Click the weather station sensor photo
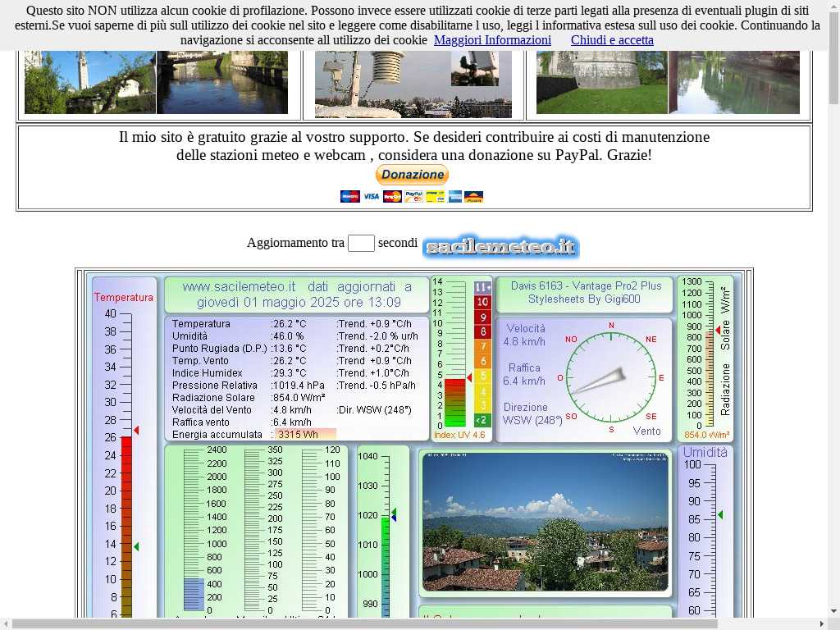The width and height of the screenshot is (840, 630). (x=413, y=84)
